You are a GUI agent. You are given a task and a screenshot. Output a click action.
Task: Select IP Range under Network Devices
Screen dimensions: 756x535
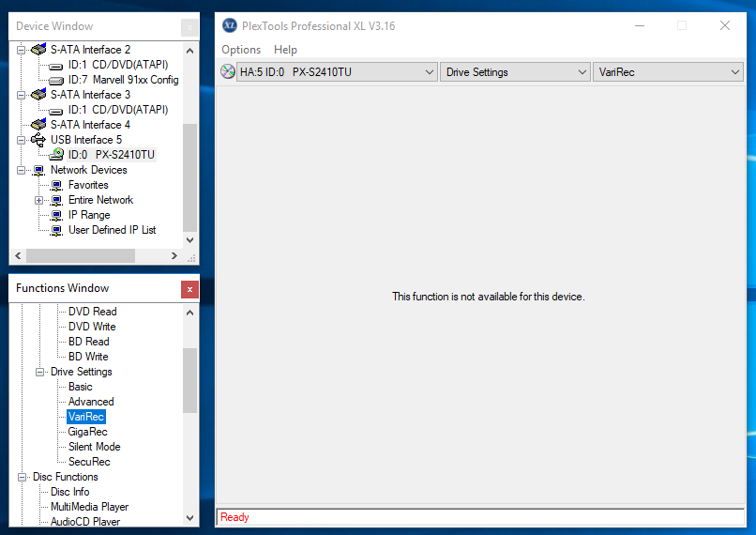click(89, 215)
